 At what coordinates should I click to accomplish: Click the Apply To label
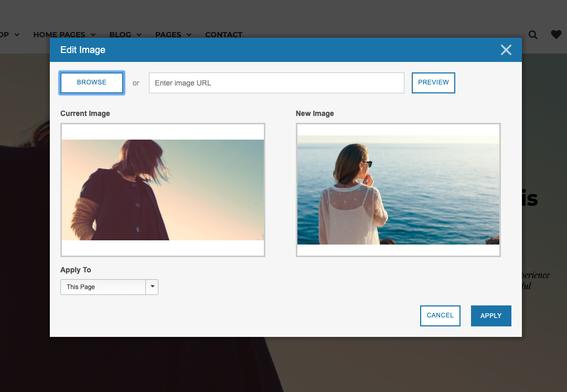[x=76, y=270]
